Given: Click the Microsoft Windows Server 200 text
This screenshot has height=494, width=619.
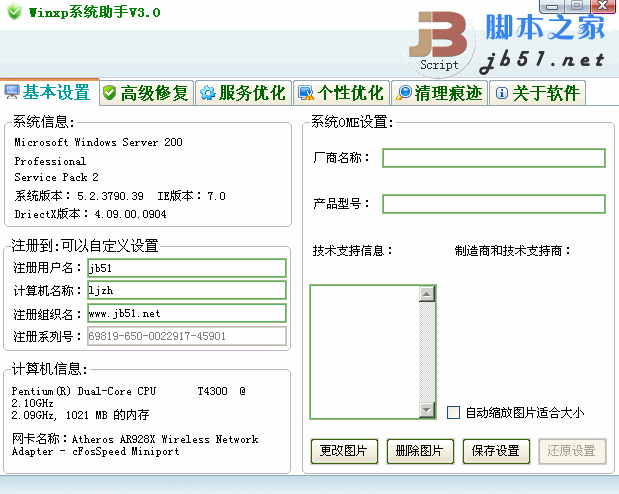Looking at the screenshot, I should coord(98,142).
